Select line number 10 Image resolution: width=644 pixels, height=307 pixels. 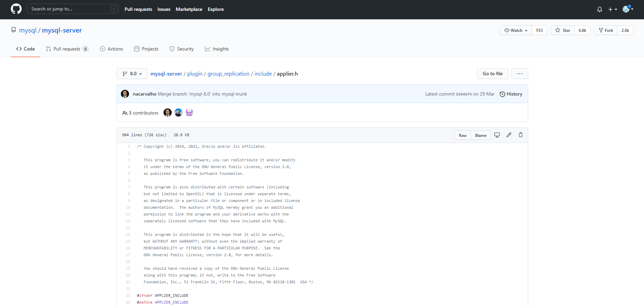(128, 207)
